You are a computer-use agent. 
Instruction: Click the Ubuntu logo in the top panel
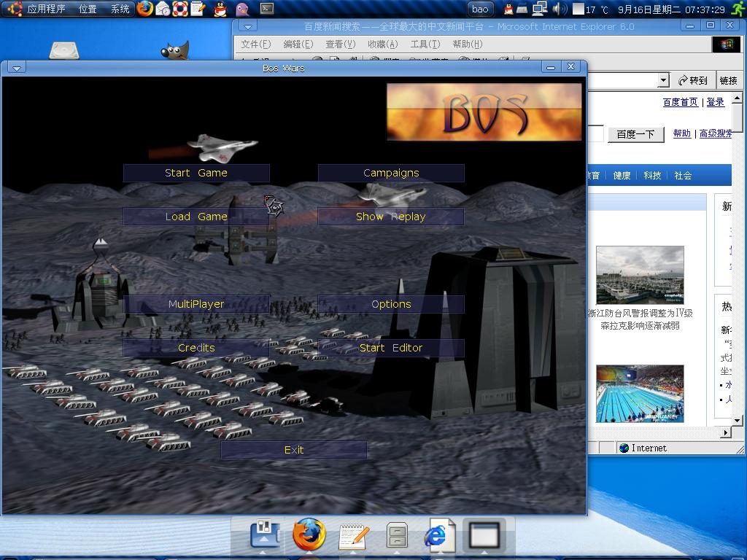(x=15, y=9)
